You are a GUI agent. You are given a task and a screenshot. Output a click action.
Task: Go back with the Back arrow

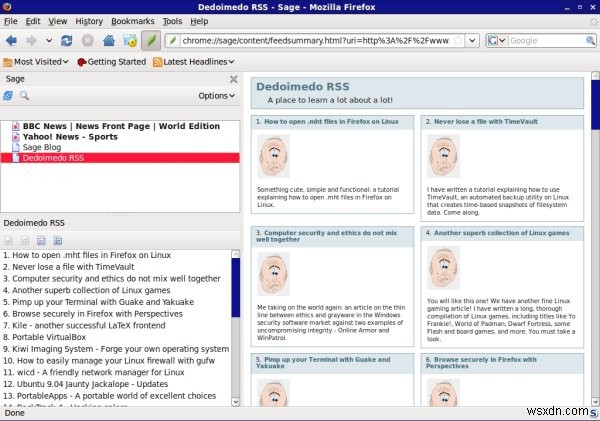[x=11, y=40]
